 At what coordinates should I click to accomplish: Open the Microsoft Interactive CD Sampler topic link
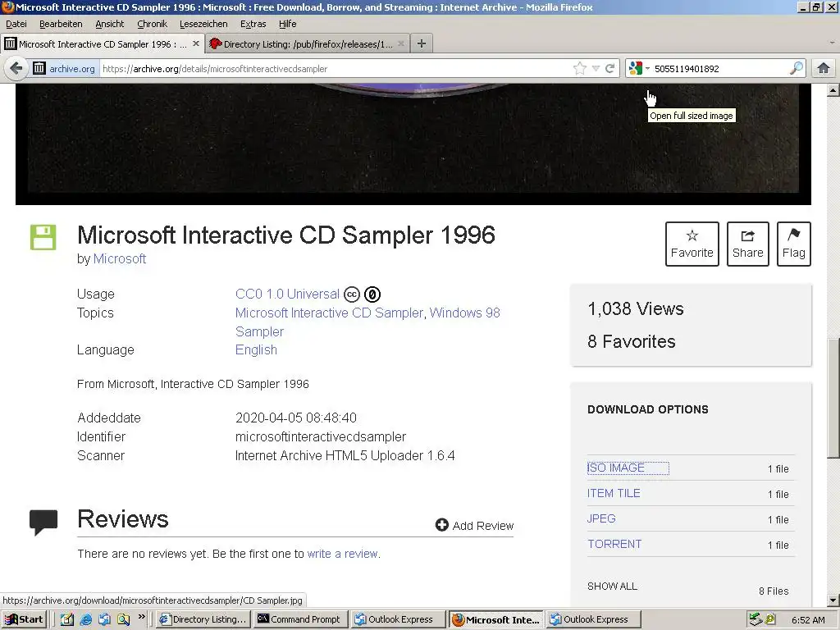pos(330,313)
